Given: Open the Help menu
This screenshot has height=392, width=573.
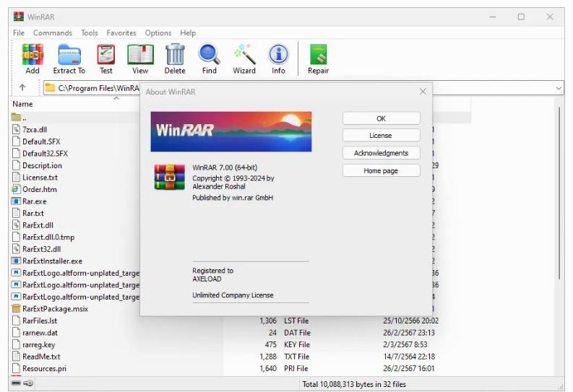Looking at the screenshot, I should coord(188,33).
